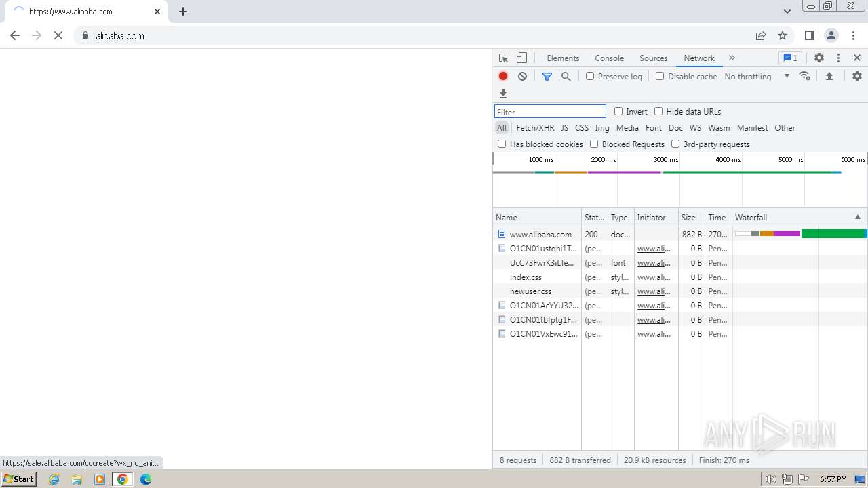View site information lock icon
Viewport: 868px width, 488px height.
coord(85,36)
